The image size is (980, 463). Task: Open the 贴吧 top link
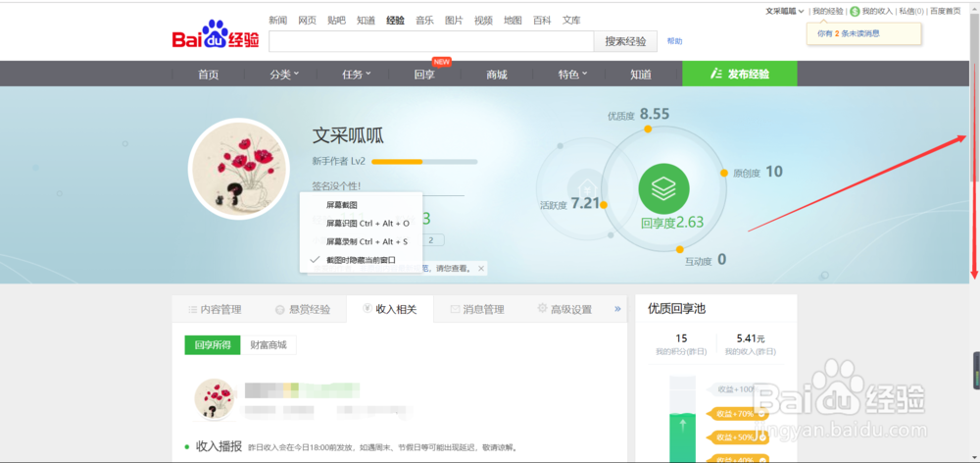coord(336,20)
